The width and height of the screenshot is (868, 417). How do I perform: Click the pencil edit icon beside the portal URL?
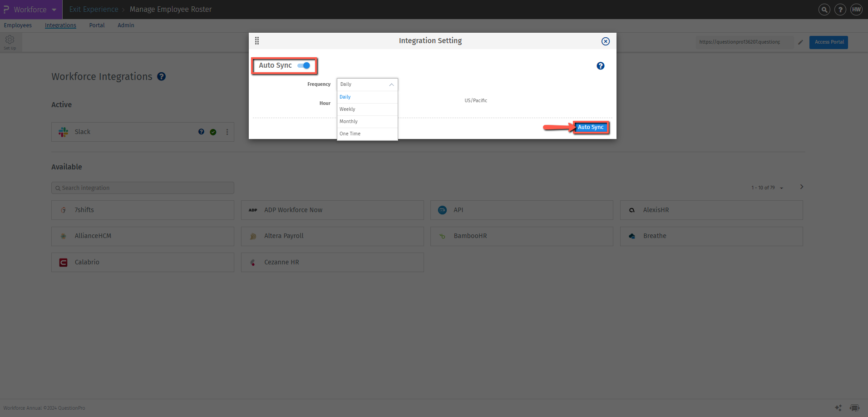(800, 42)
